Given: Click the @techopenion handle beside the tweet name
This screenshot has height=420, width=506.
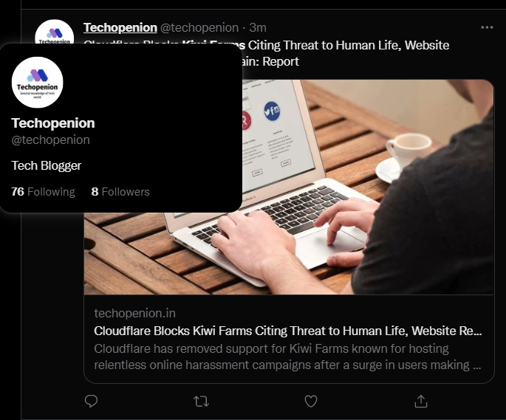Looking at the screenshot, I should [x=199, y=28].
